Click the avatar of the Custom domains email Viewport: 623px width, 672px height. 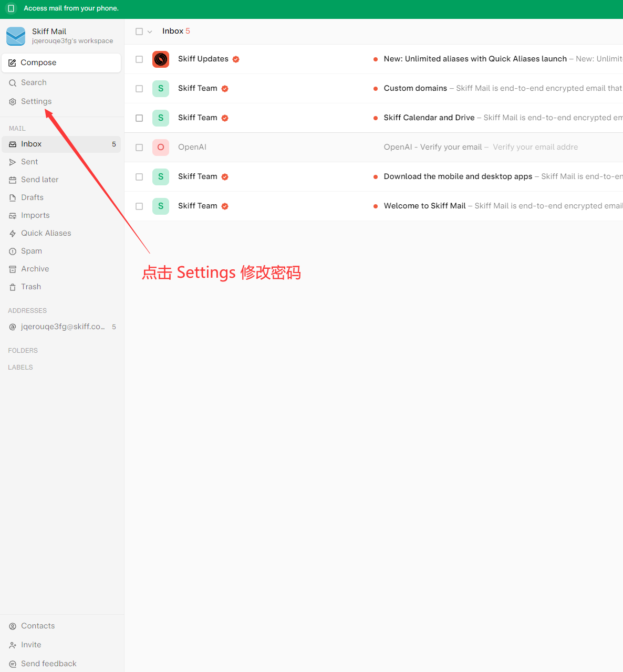tap(161, 89)
